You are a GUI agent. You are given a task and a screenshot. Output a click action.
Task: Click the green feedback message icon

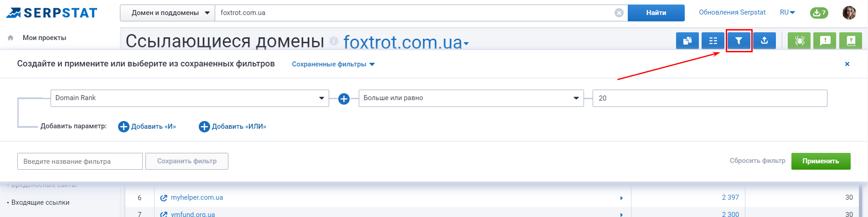tap(825, 41)
